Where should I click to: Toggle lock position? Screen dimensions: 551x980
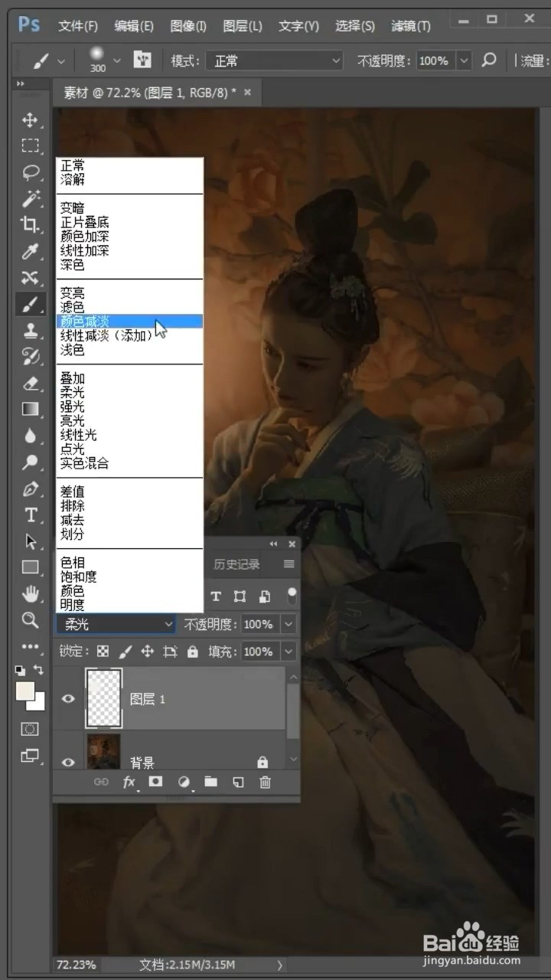coord(147,652)
